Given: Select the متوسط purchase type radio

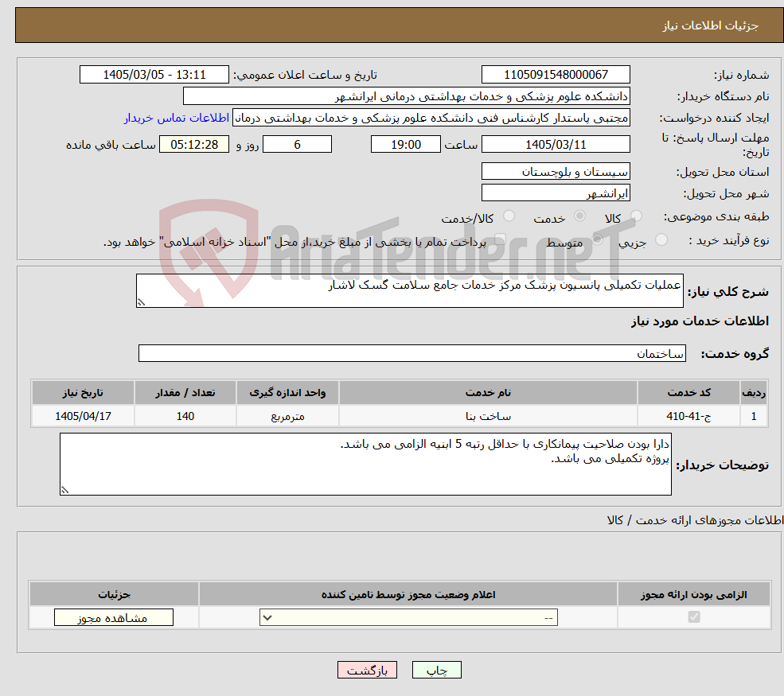Looking at the screenshot, I should click(x=598, y=239).
